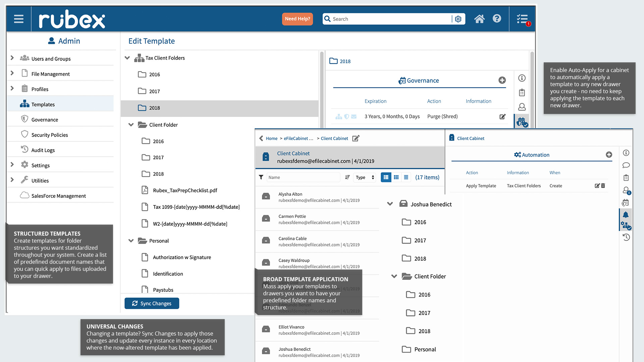This screenshot has width=644, height=362.
Task: Open the hamburger main menu
Action: (19, 19)
